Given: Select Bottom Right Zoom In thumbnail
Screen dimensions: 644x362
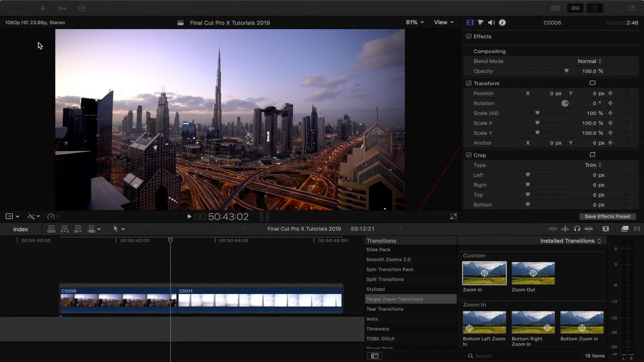Looking at the screenshot, I should click(x=533, y=322).
